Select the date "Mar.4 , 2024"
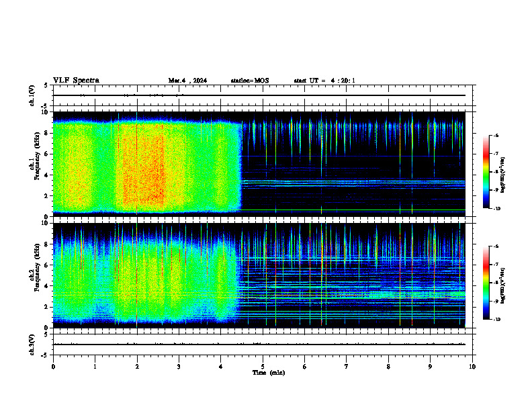Screen dimensions: 532x411 pyautogui.click(x=187, y=81)
